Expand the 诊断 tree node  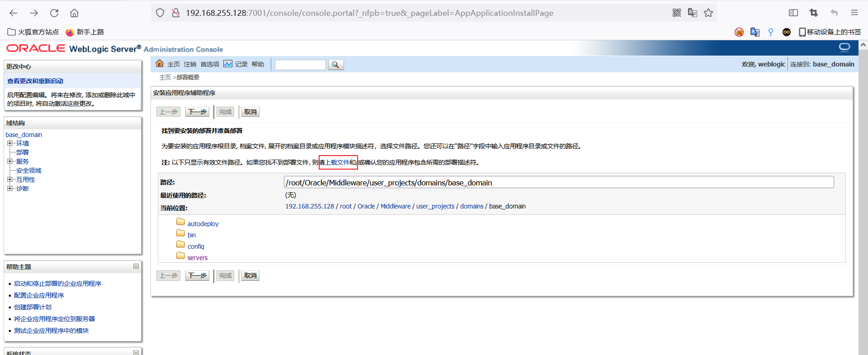click(10, 189)
